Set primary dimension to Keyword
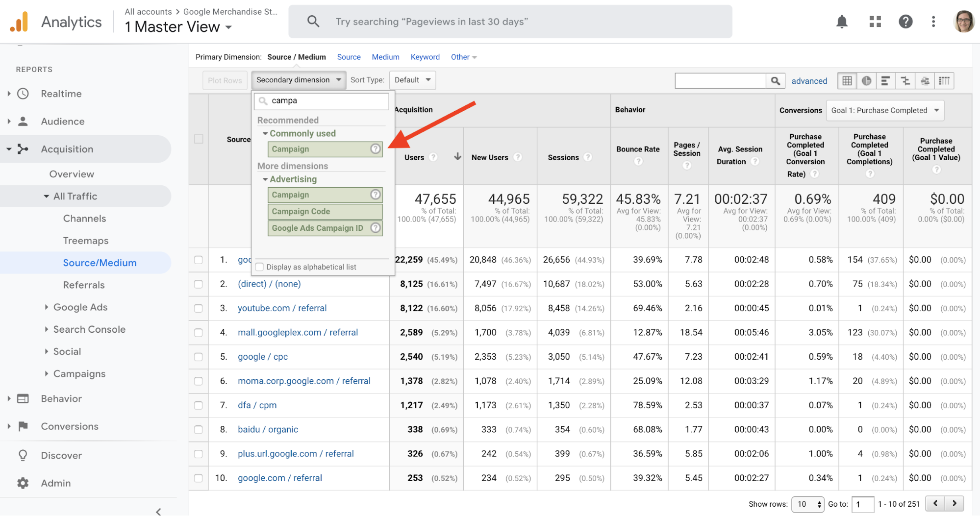This screenshot has width=980, height=516. pos(425,57)
